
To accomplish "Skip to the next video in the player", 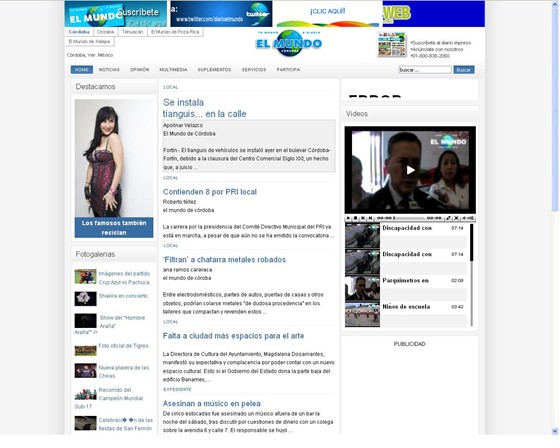I will tap(370, 218).
